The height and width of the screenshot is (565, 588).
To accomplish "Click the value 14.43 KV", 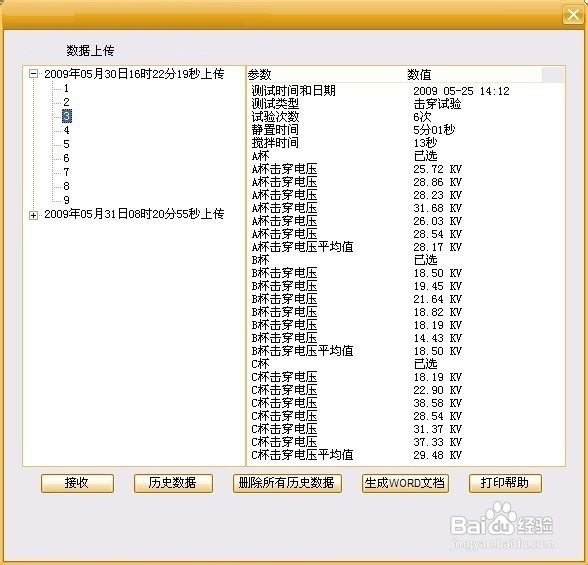I will pos(438,338).
